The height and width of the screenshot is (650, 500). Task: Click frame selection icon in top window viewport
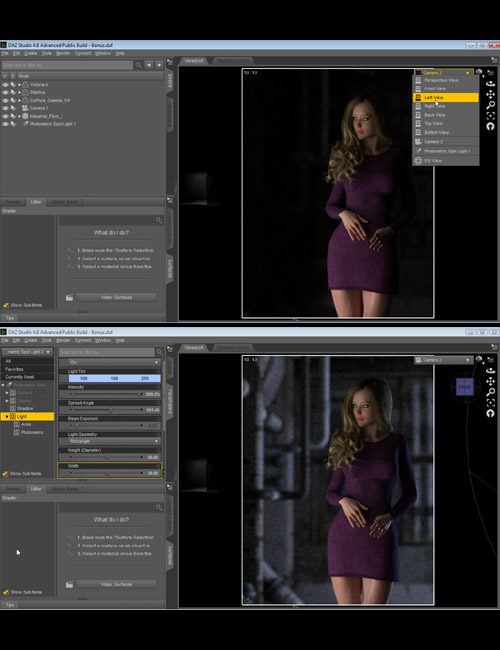point(490,116)
